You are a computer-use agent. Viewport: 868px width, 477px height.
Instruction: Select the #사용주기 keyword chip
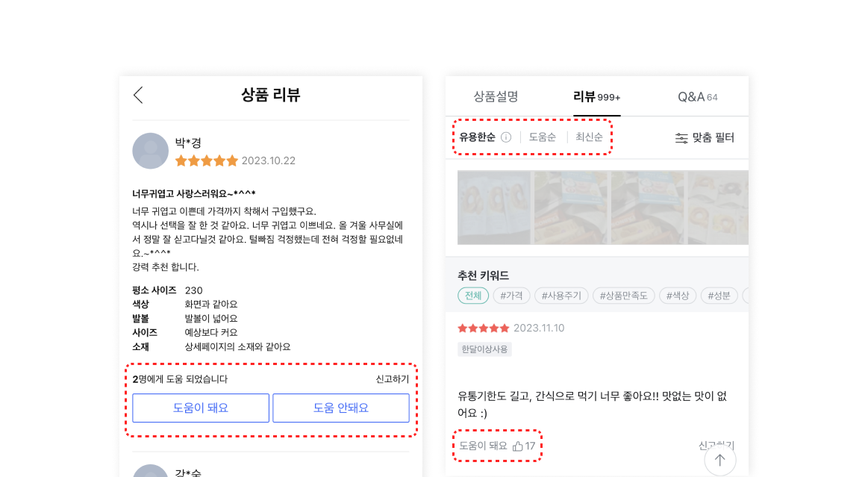point(561,296)
